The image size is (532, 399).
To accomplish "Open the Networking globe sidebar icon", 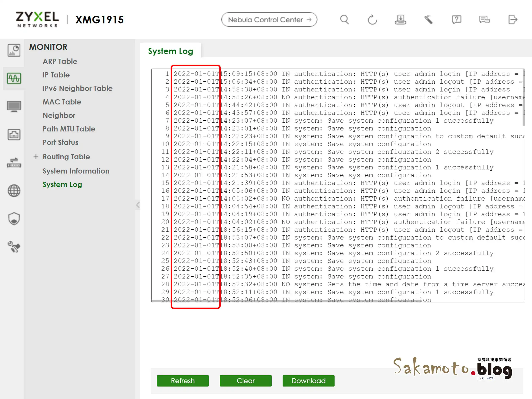I will click(14, 191).
